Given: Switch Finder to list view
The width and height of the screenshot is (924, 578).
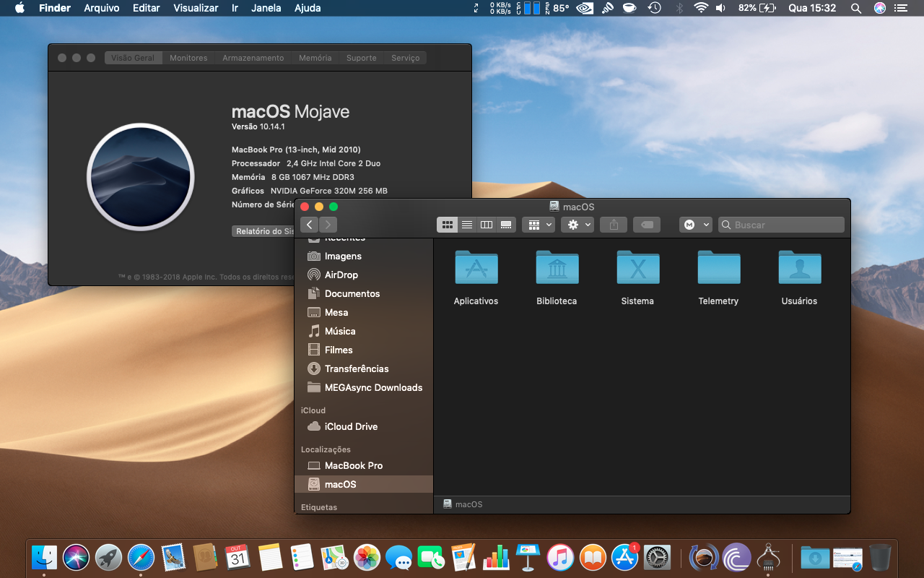Looking at the screenshot, I should [x=467, y=225].
